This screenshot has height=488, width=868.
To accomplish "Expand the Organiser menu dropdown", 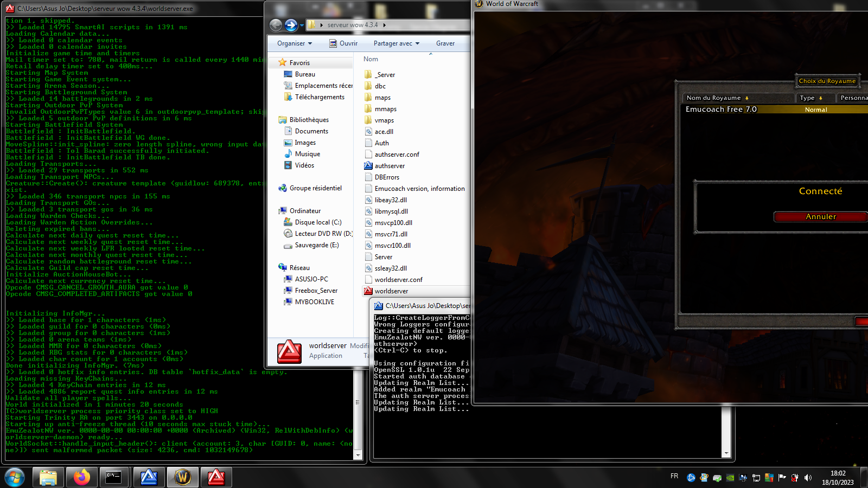I will [295, 43].
